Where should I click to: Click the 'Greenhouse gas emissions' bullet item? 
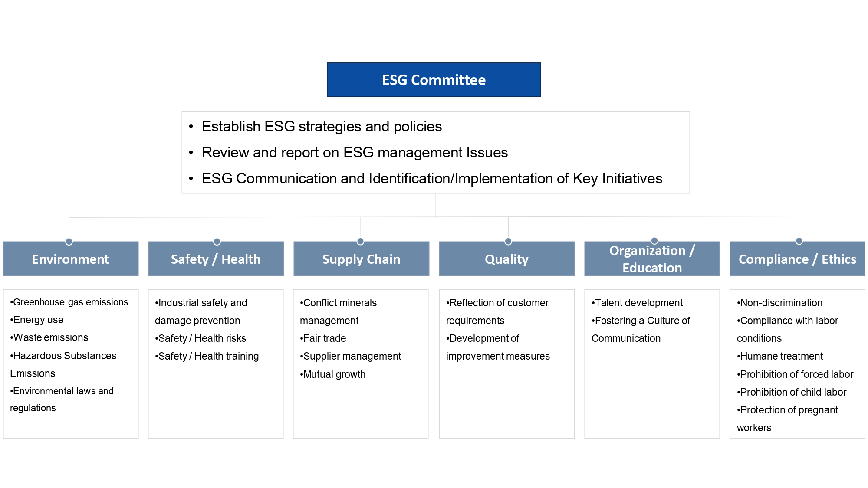70,302
